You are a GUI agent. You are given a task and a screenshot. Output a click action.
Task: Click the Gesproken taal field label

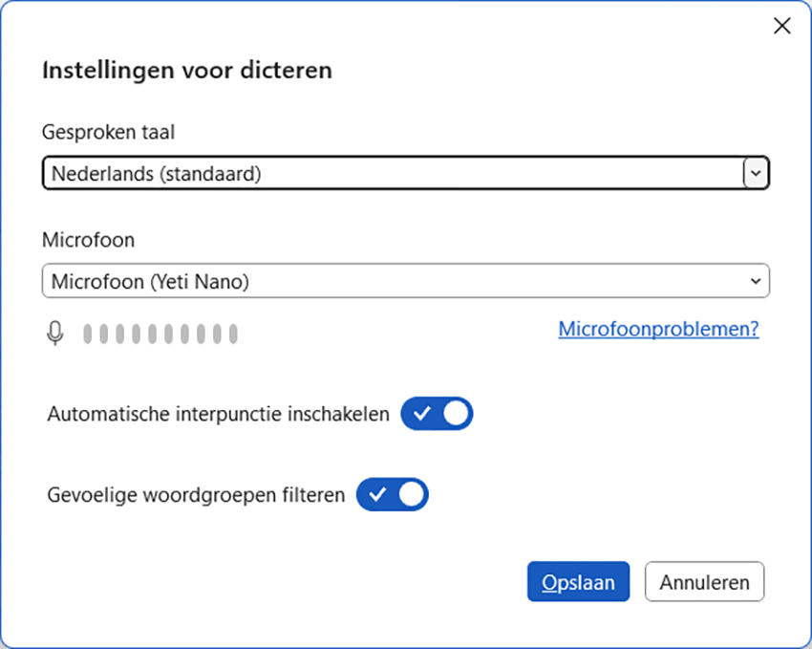pyautogui.click(x=108, y=132)
